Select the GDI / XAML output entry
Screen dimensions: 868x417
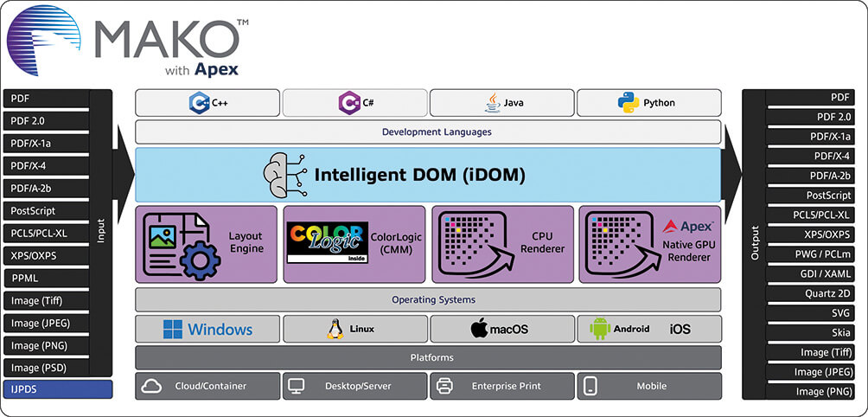coord(810,273)
